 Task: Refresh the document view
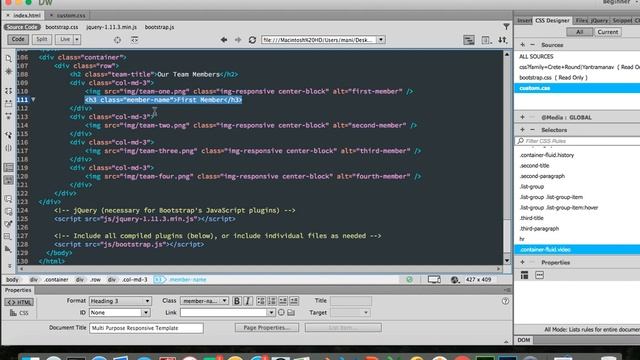click(x=252, y=40)
